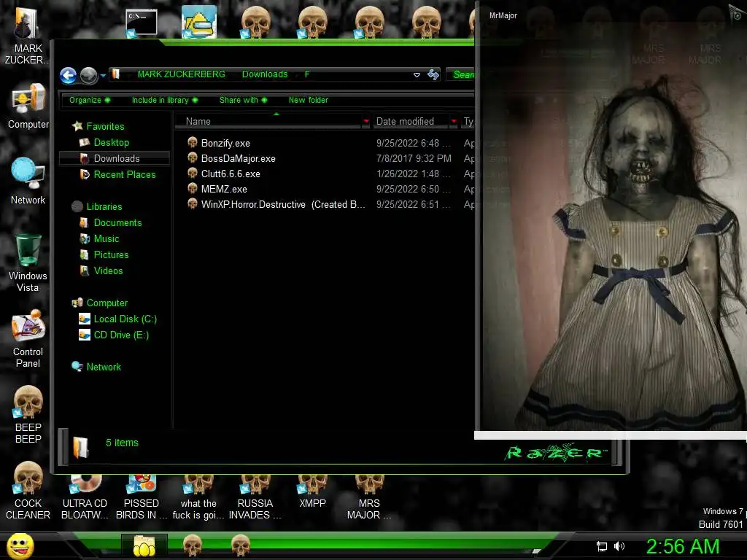Screen dimensions: 747x560
Task: Select Libraries in the navigation pane
Action: click(x=104, y=206)
